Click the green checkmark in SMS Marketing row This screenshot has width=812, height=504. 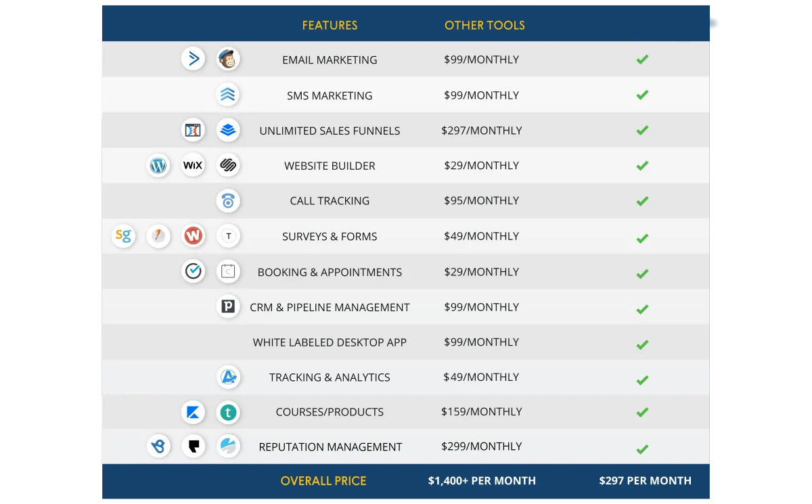[x=642, y=95]
